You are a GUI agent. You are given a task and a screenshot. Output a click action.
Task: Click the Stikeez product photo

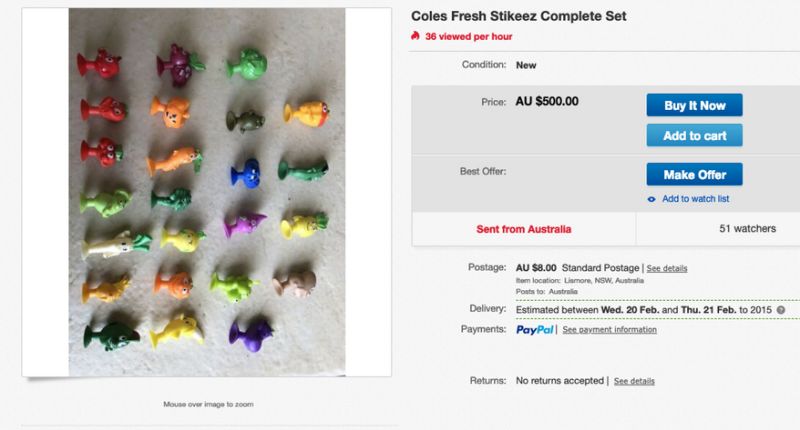206,192
